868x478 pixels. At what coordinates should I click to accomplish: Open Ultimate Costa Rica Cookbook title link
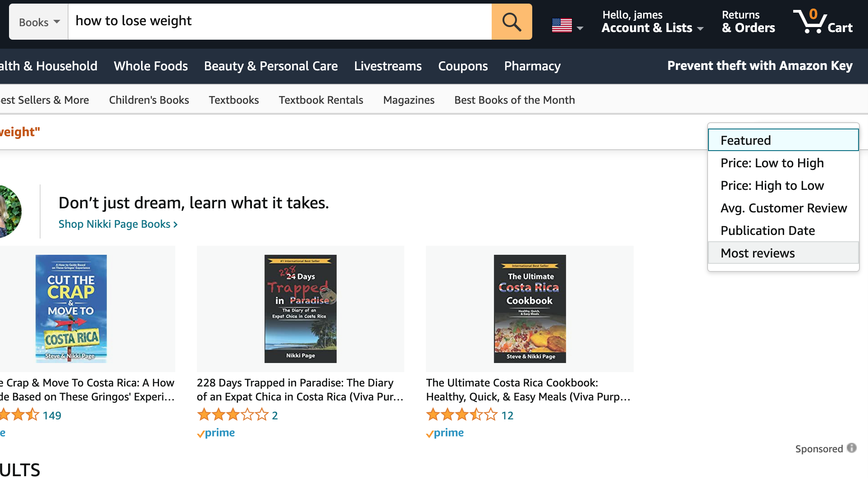tap(529, 390)
